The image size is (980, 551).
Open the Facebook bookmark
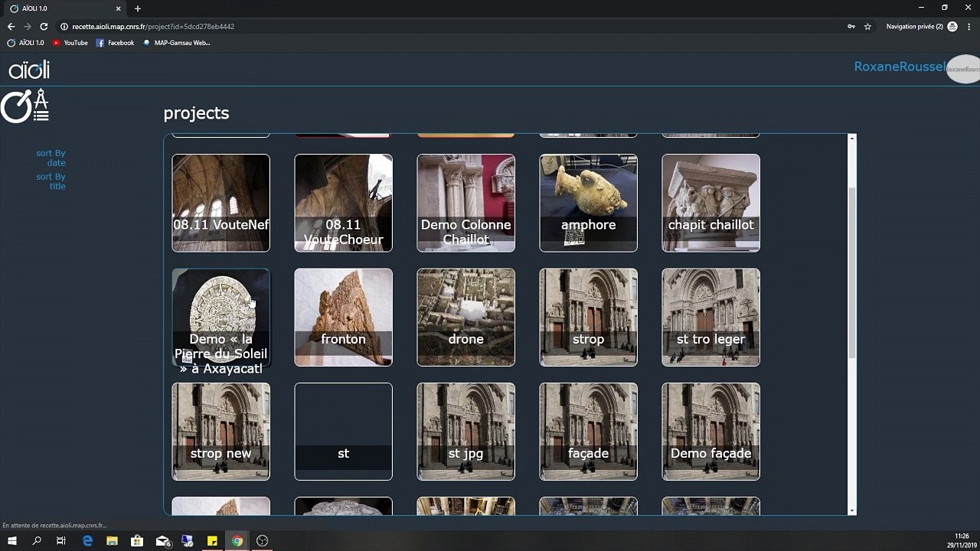(115, 43)
